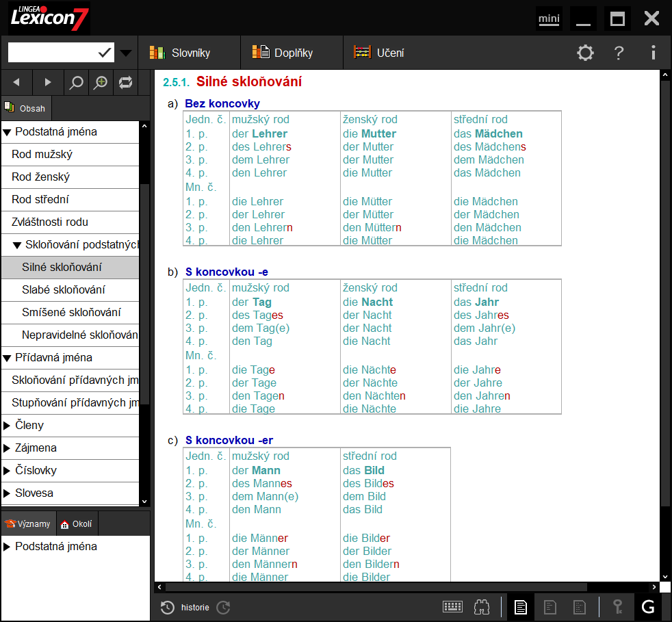Screen dimensions: 672x622
Task: Click the key icon in bottom bar
Action: 617,608
